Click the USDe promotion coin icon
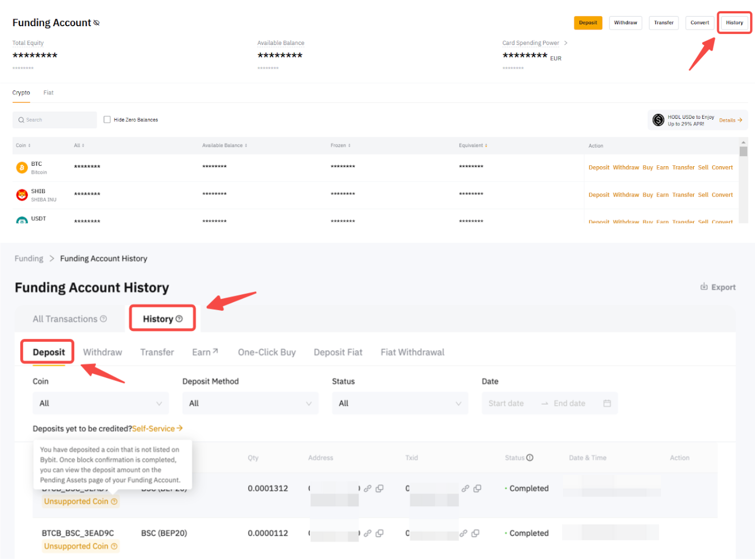The width and height of the screenshot is (755, 560). coord(658,120)
